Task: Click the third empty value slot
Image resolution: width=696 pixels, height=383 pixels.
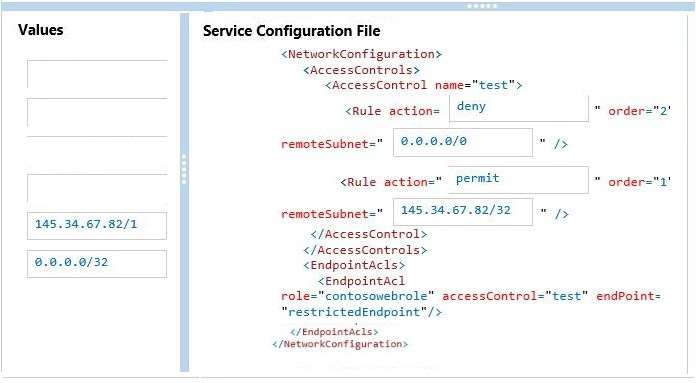Action: click(x=97, y=150)
